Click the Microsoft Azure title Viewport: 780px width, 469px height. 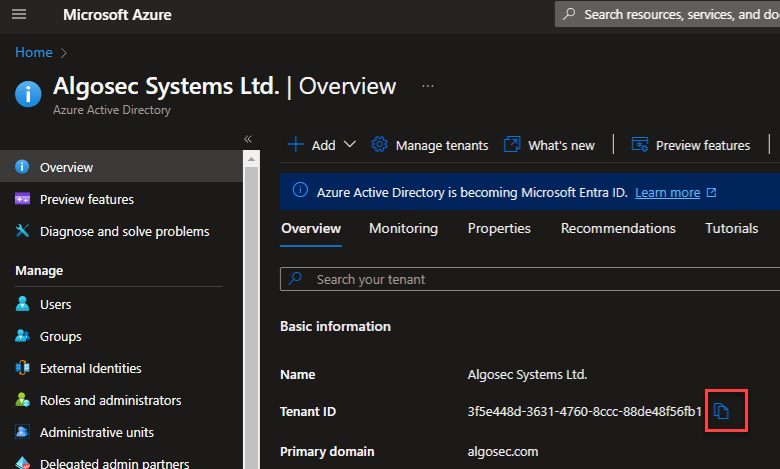pos(117,15)
